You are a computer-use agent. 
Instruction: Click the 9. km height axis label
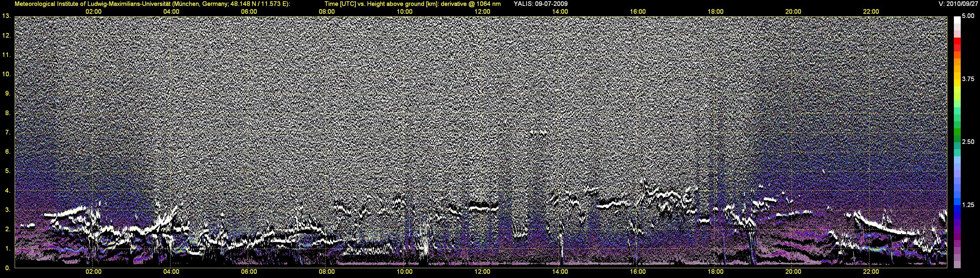pos(8,93)
